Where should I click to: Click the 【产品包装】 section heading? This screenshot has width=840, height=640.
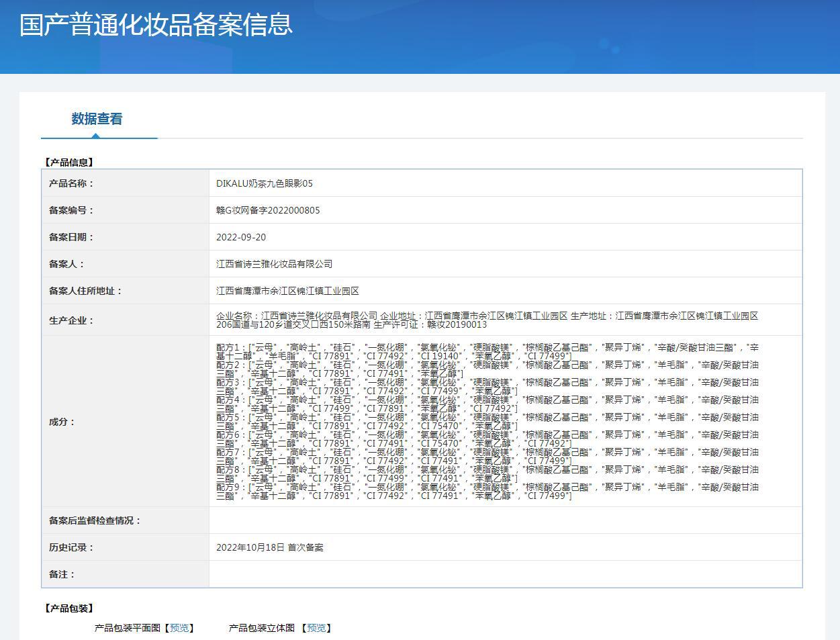point(69,608)
